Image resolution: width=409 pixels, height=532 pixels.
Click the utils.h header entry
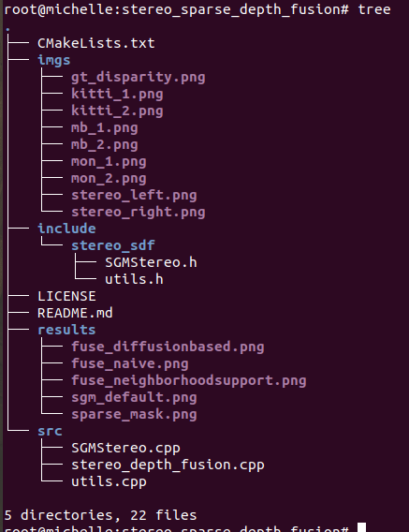134,279
